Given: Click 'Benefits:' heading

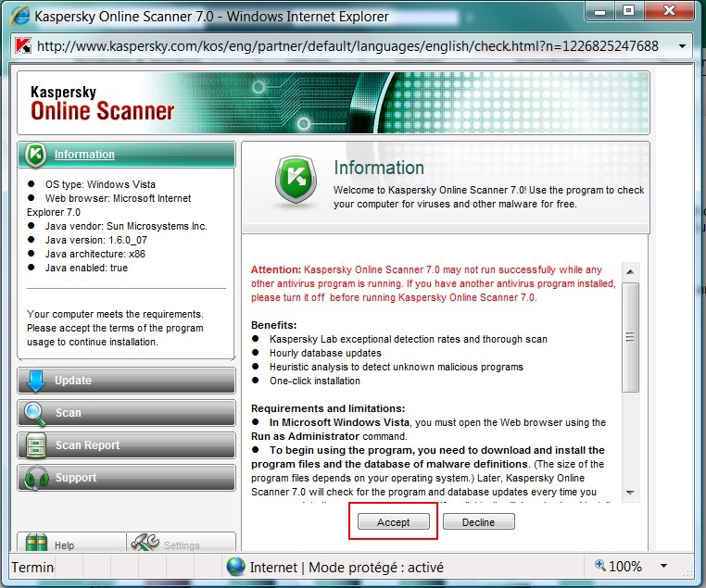Looking at the screenshot, I should pos(273,325).
